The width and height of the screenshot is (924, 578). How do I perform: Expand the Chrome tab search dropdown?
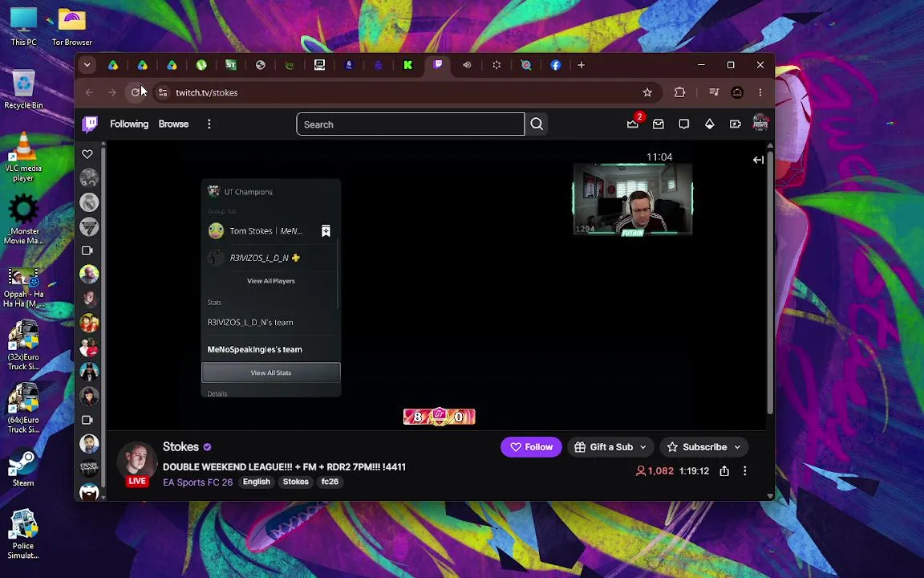click(x=87, y=65)
